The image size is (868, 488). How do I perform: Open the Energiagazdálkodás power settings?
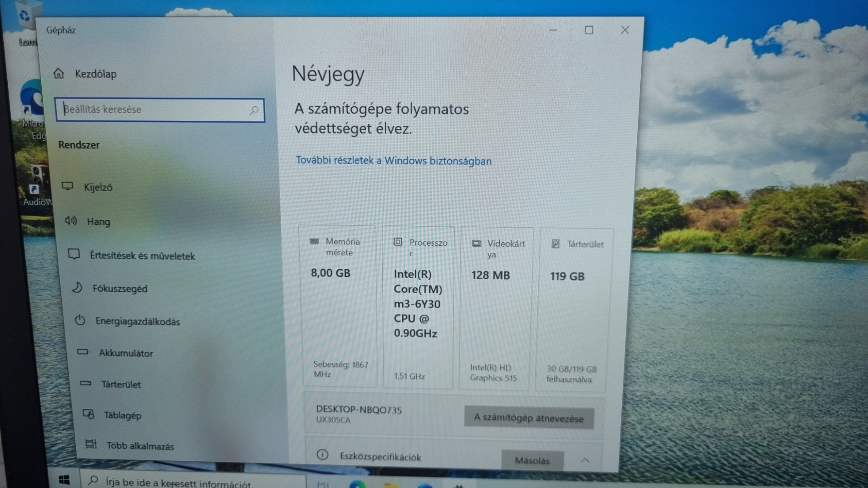[x=127, y=321]
